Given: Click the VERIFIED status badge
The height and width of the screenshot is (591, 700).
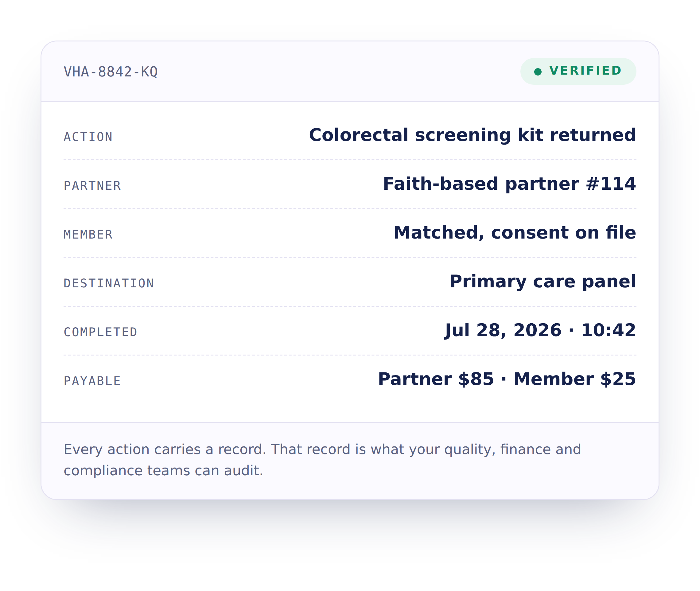Looking at the screenshot, I should [x=578, y=71].
